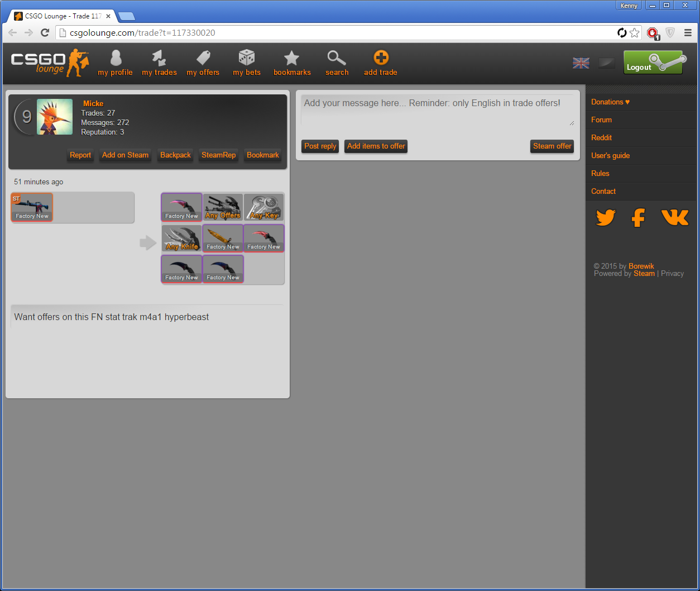Open the Facebook icon in sidebar
This screenshot has width=700, height=591.
pyautogui.click(x=638, y=217)
